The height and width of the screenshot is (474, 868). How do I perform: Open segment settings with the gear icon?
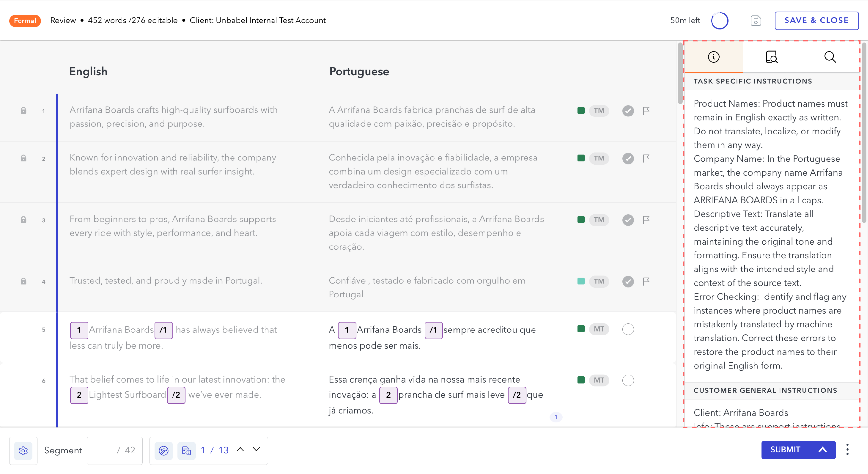point(23,450)
